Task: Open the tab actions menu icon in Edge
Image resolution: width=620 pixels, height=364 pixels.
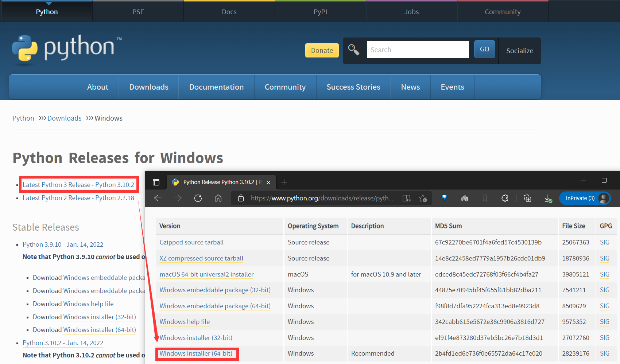Action: (156, 182)
